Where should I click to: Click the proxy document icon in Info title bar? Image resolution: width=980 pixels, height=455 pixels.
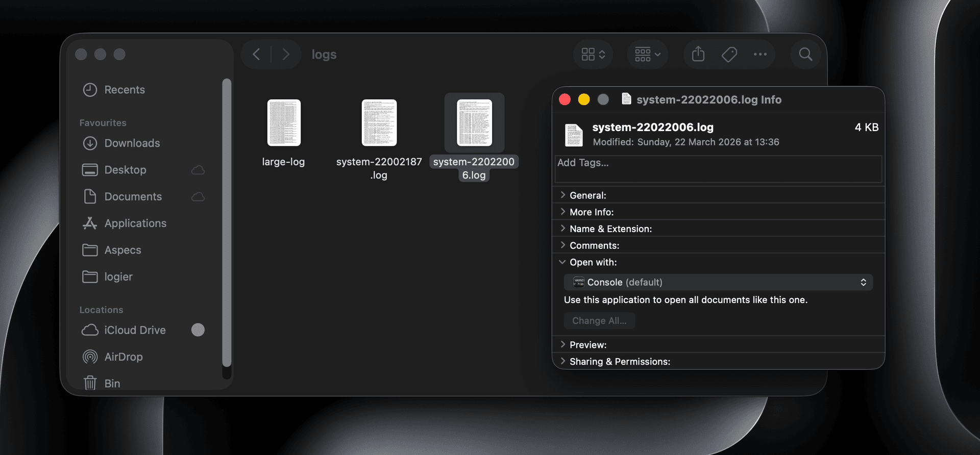pyautogui.click(x=626, y=99)
